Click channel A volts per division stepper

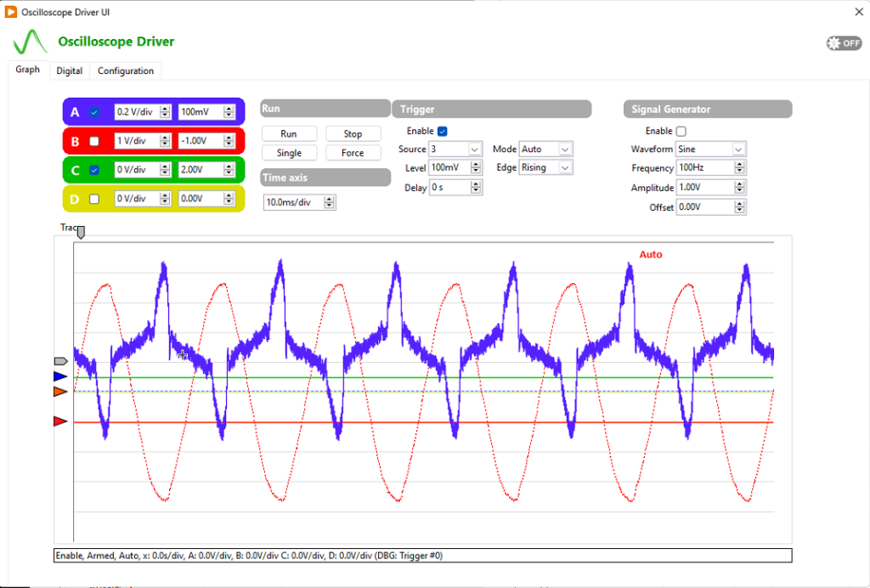coord(165,112)
